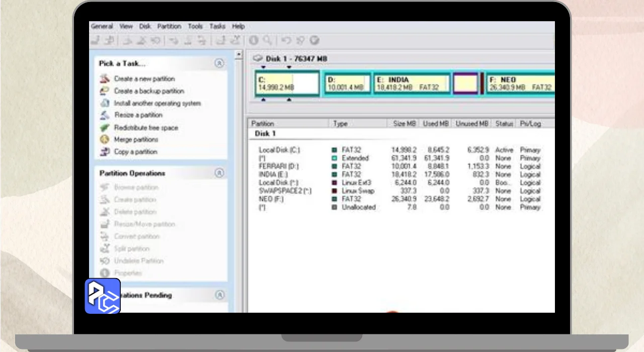Image resolution: width=644 pixels, height=352 pixels.
Task: Sort the list by Used MB column
Action: click(x=436, y=124)
